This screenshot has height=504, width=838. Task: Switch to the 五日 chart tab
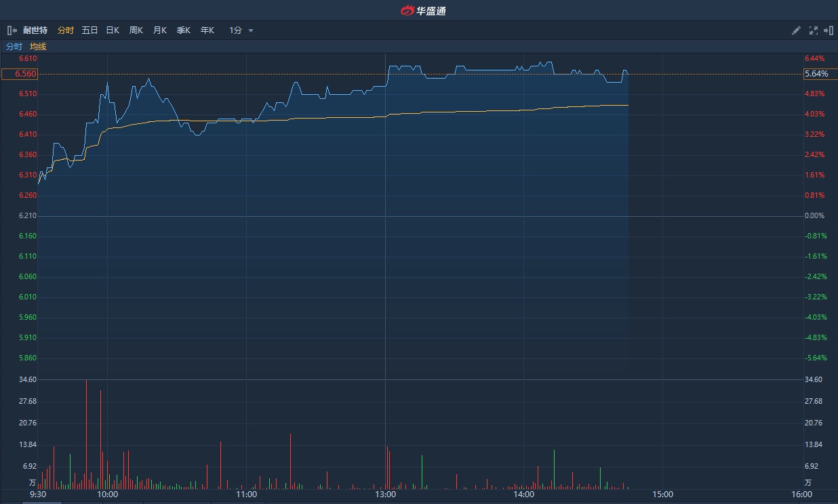click(x=89, y=30)
